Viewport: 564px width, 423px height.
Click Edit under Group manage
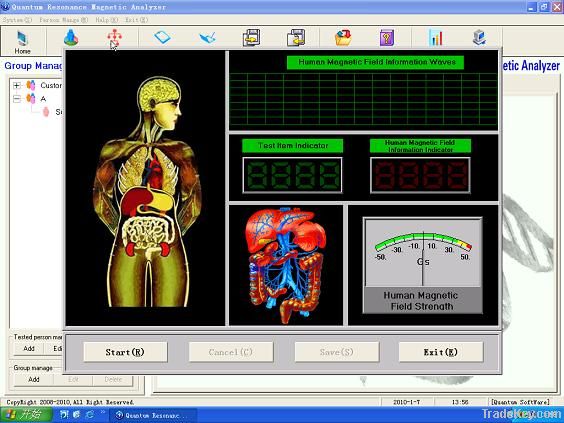73,379
